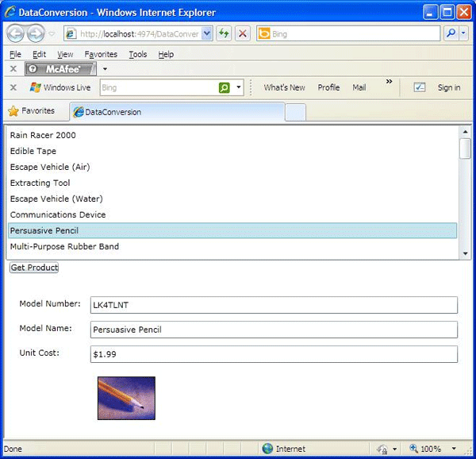Open What's New on Windows Live toolbar
This screenshot has height=459, width=476.
tap(285, 87)
